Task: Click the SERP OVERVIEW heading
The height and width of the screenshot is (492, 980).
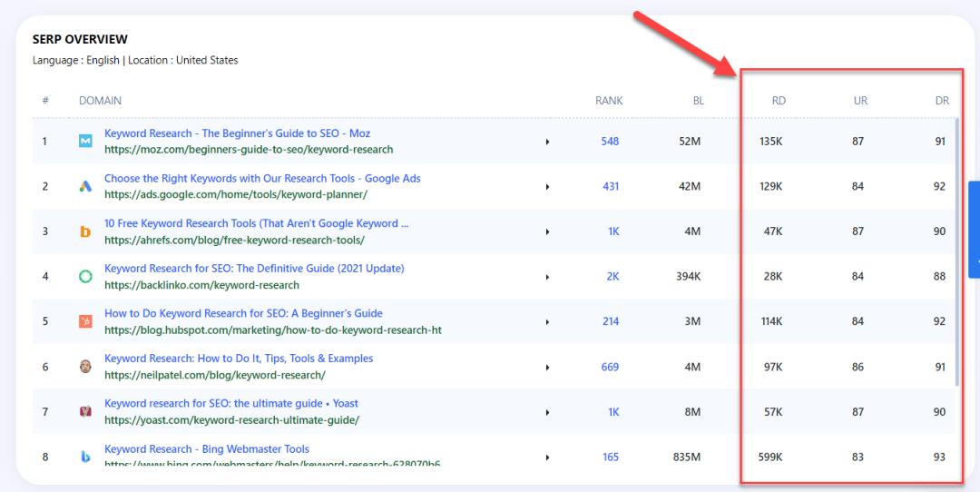Action: coord(80,39)
